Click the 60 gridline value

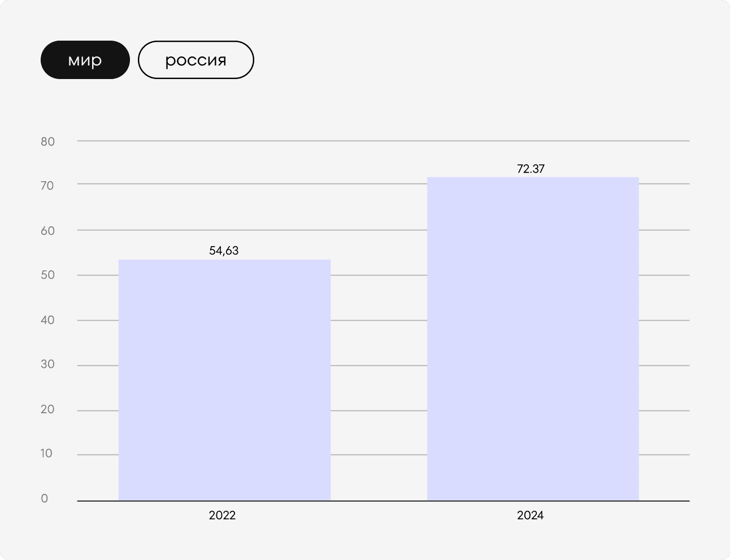(x=48, y=230)
